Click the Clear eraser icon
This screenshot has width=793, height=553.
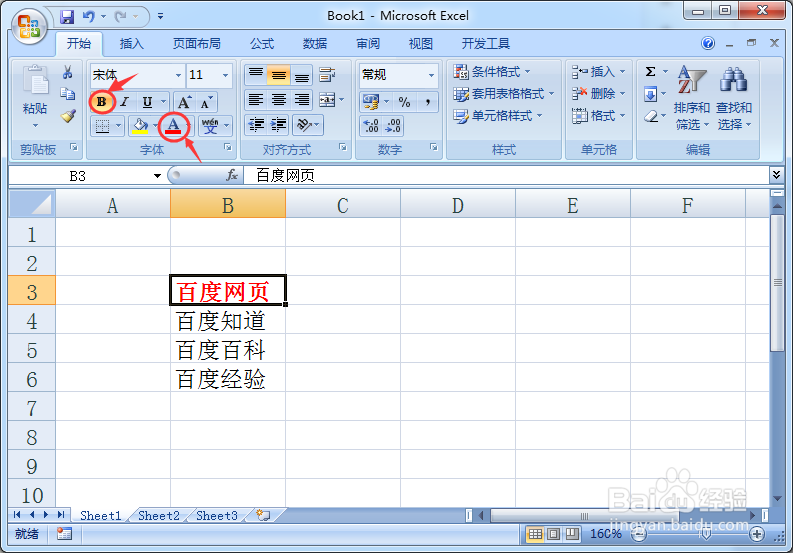[x=651, y=116]
